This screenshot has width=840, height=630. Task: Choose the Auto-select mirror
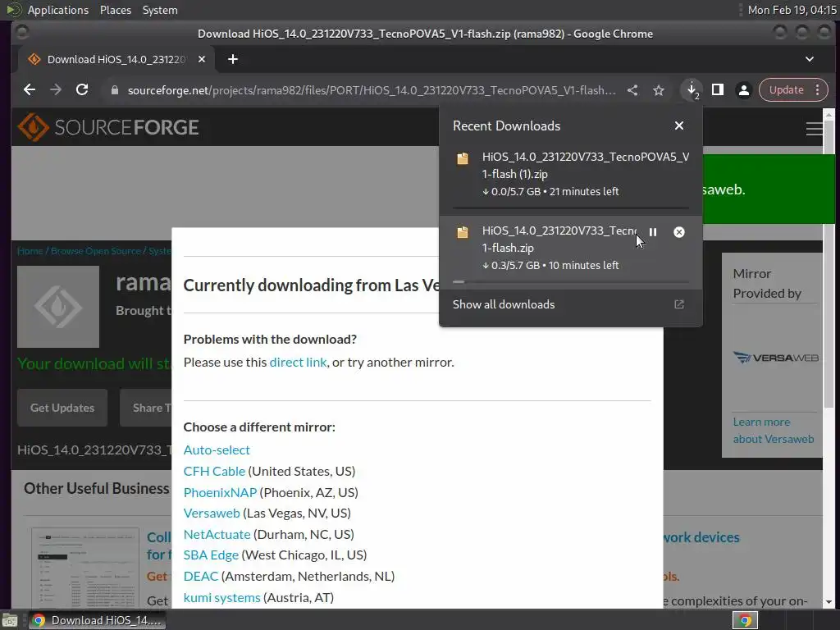click(217, 450)
